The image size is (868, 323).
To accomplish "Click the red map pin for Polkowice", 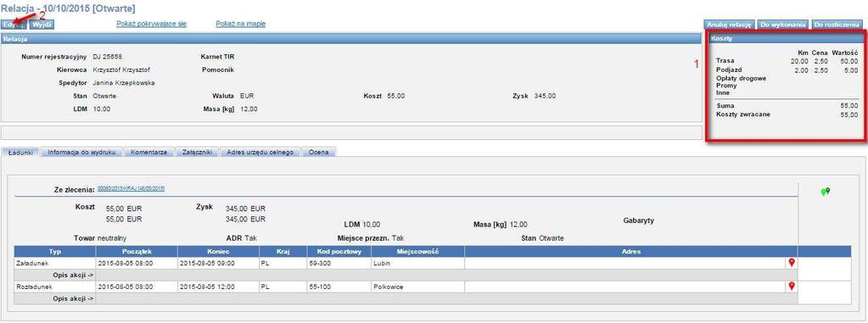I will coord(792,286).
